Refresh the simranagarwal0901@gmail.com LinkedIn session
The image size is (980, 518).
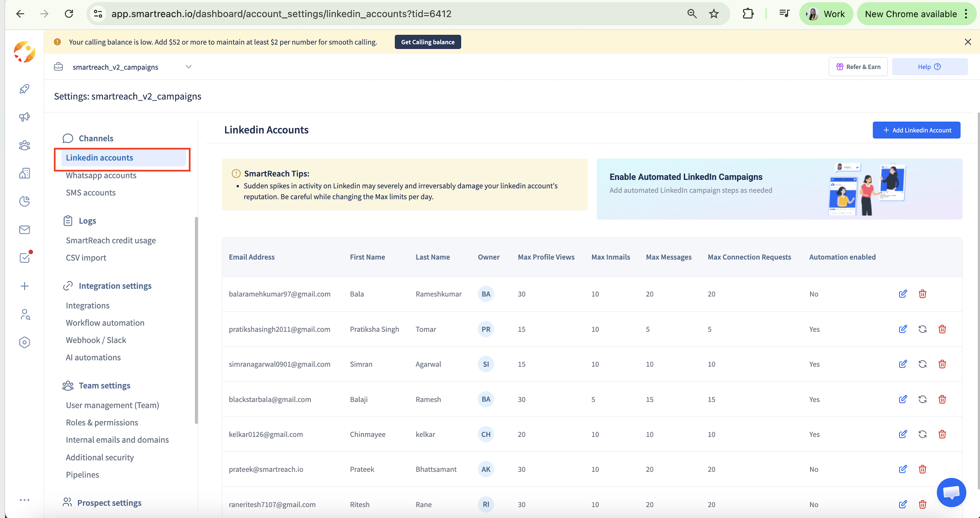(x=922, y=364)
